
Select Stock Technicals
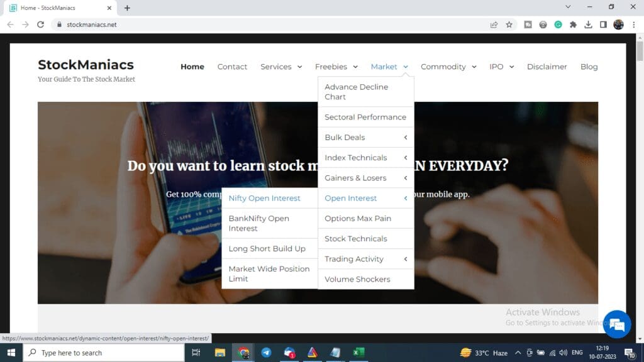tap(366, 238)
